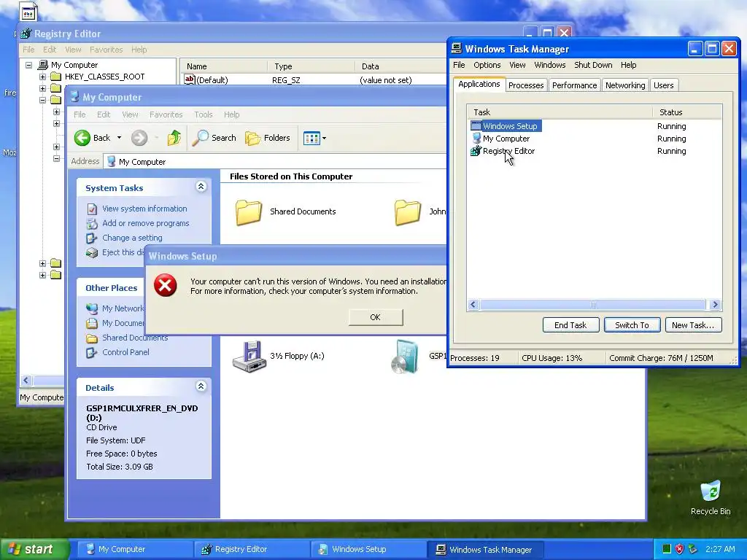Click the My Computer task icon in Task Manager

tap(476, 139)
